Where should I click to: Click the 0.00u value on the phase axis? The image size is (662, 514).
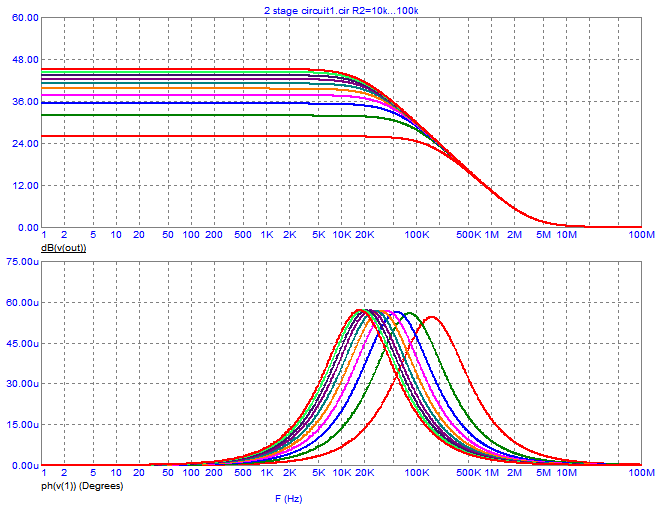pyautogui.click(x=25, y=465)
